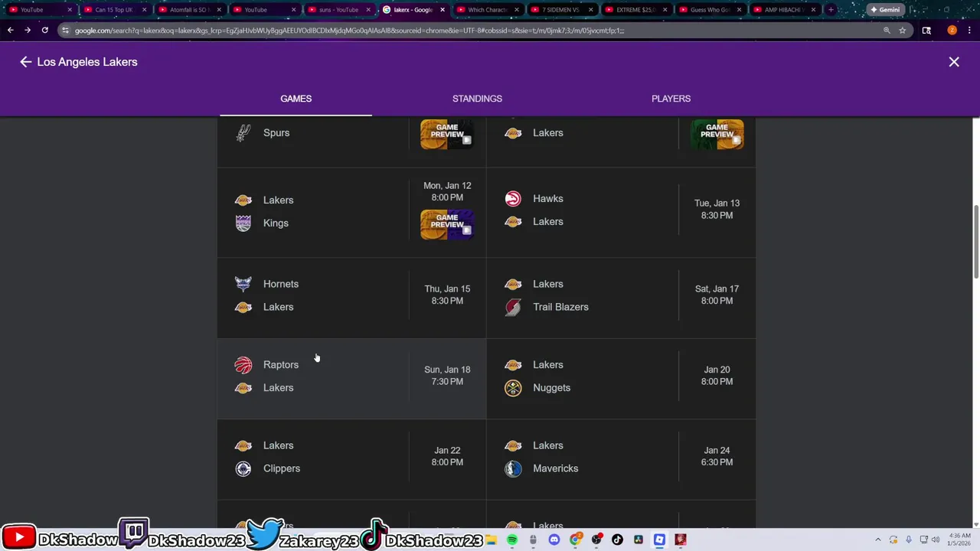Open Chrome from the taskbar
Screen dimensions: 980x551
pos(575,540)
